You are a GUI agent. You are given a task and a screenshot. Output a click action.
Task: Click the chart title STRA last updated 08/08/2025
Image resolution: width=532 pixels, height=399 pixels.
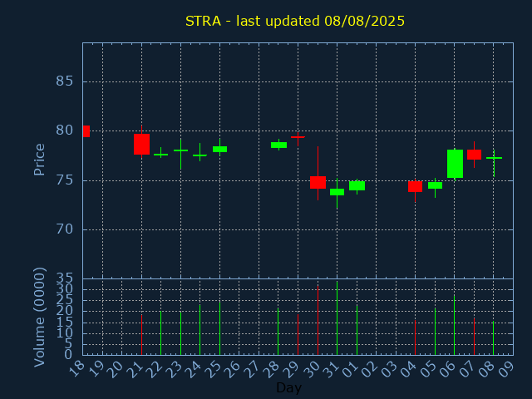point(295,21)
